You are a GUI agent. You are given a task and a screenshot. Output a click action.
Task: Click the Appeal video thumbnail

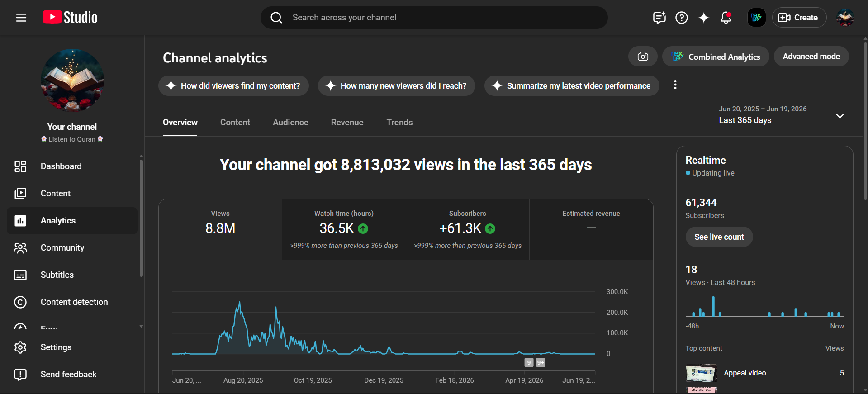pos(702,373)
